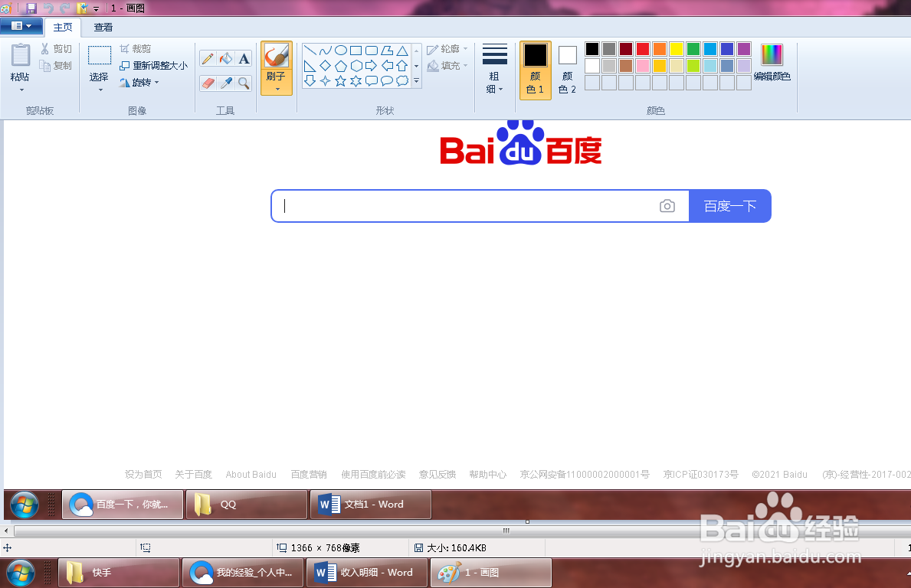Open the Customize Quick Access Toolbar arrow
The image size is (911, 588).
[x=97, y=8]
